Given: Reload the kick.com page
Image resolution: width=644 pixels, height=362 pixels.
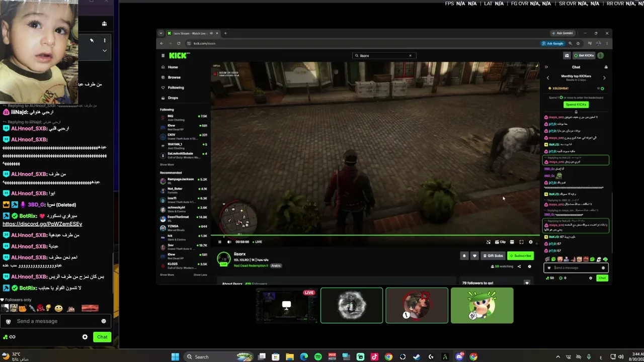Looking at the screenshot, I should coord(178,43).
